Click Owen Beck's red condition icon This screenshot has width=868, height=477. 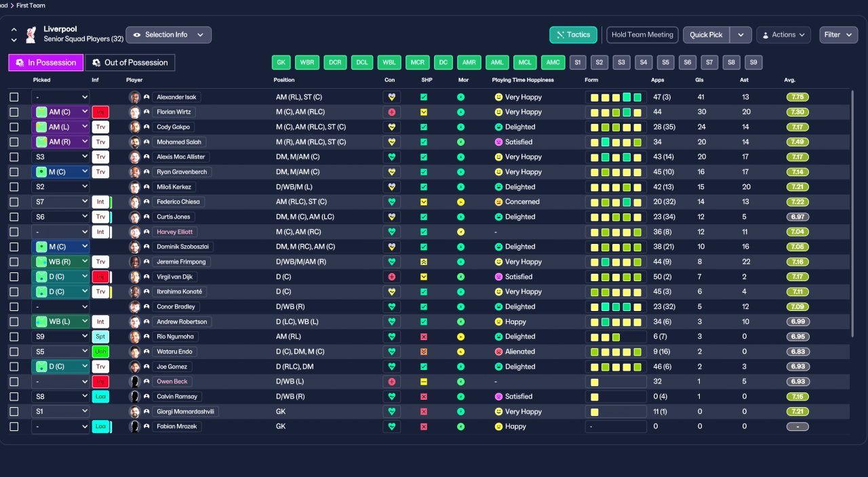391,382
